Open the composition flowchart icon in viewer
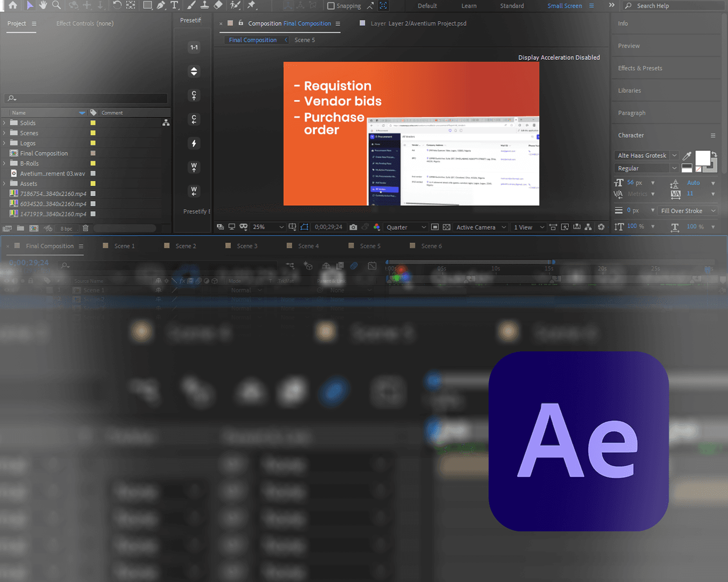This screenshot has width=728, height=582. point(588,227)
